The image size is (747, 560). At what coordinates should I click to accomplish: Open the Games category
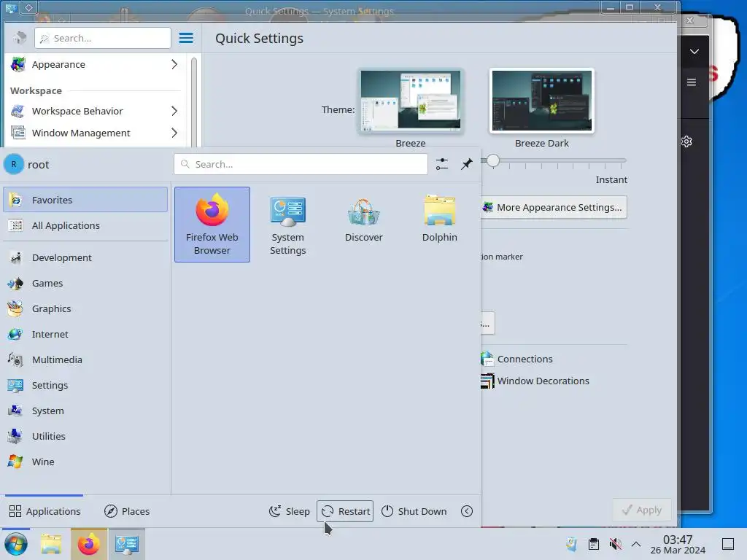click(85, 284)
